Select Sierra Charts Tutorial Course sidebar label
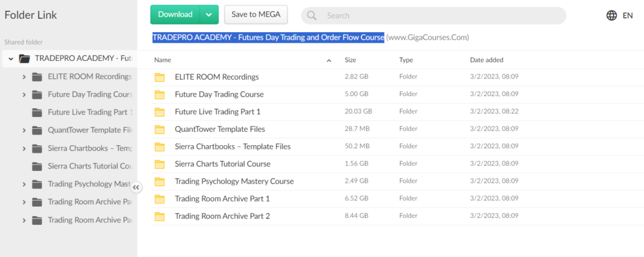 pyautogui.click(x=89, y=167)
